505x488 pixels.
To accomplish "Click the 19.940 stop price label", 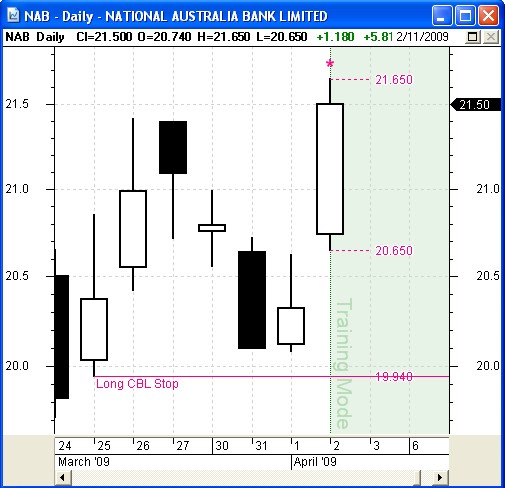I will [394, 377].
